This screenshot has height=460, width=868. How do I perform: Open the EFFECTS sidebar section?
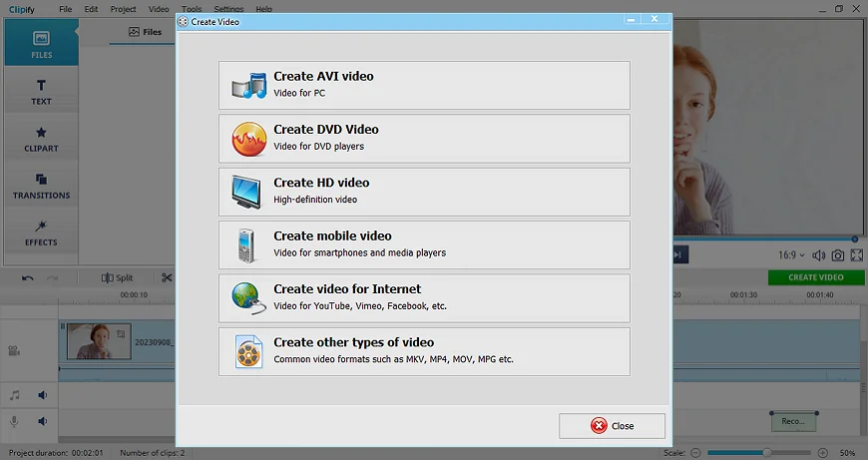(x=42, y=233)
